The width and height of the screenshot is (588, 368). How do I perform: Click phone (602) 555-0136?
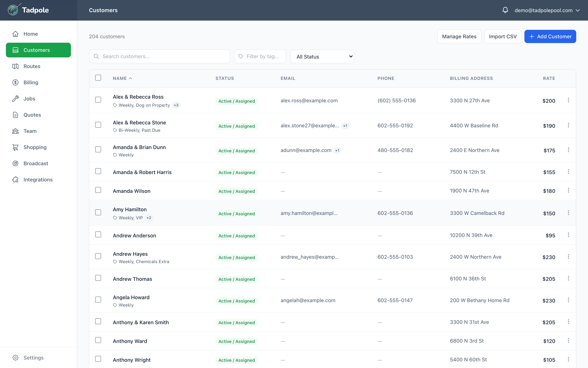[x=397, y=100]
